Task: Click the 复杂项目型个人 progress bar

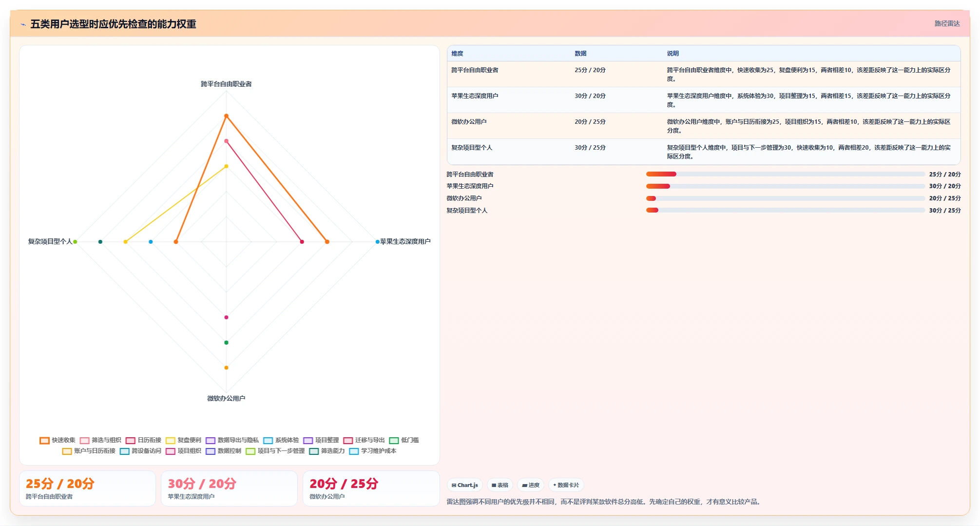Action: tap(785, 210)
